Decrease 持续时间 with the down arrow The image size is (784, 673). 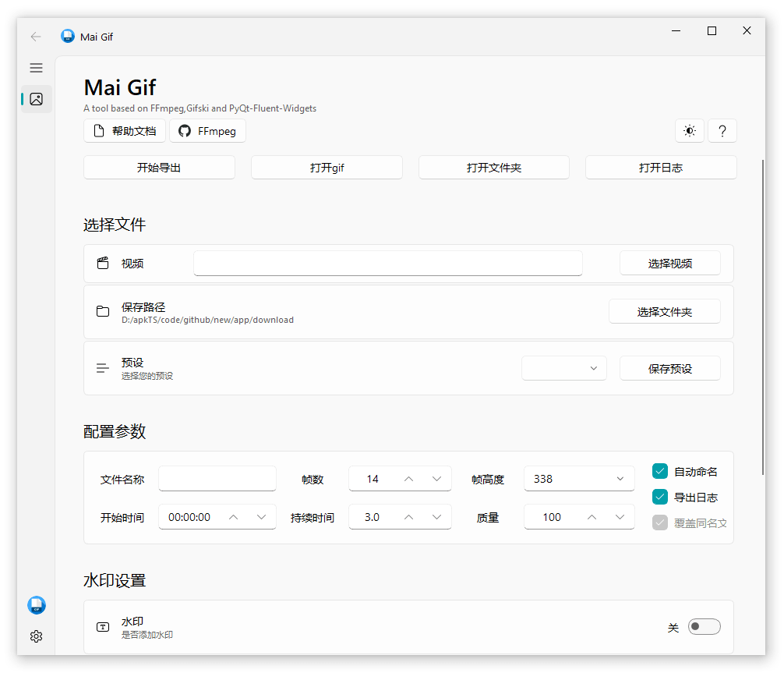pos(436,517)
